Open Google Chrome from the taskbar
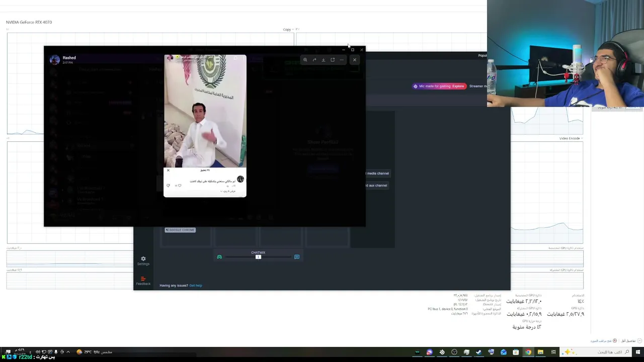Screen dimensions: 644x362 [528, 352]
